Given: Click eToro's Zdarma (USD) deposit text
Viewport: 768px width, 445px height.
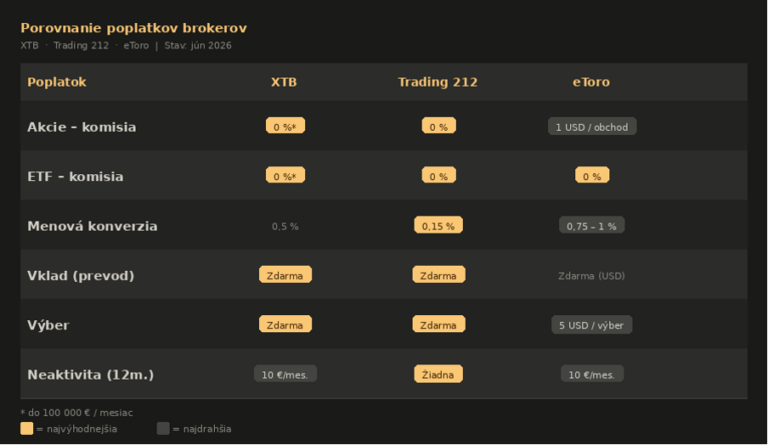Looking at the screenshot, I should coord(591,276).
